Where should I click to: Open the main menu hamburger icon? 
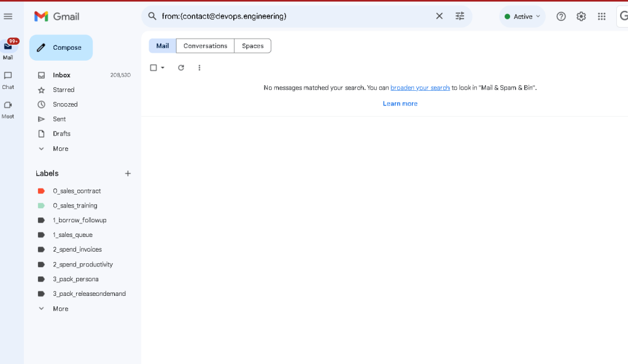[x=8, y=17]
